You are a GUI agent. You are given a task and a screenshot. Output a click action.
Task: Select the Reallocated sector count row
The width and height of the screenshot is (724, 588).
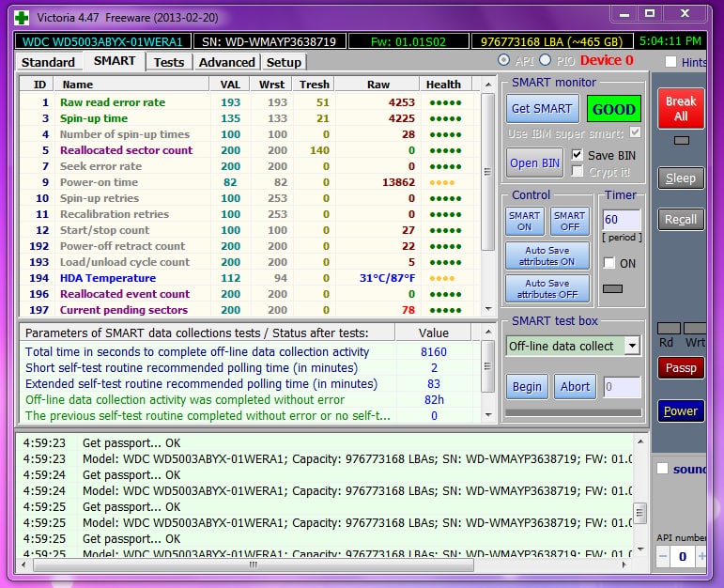126,150
